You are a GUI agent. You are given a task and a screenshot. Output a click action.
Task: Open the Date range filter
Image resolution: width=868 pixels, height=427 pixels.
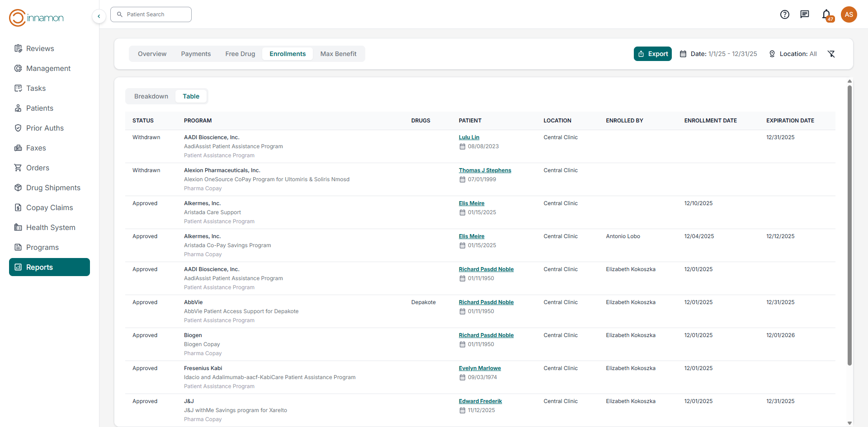pyautogui.click(x=718, y=54)
